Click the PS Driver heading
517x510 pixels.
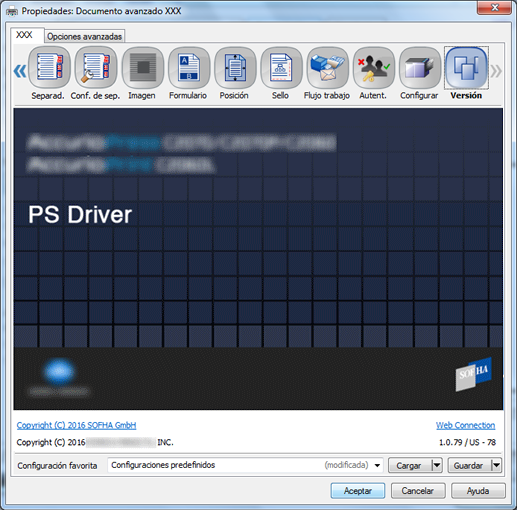click(80, 215)
